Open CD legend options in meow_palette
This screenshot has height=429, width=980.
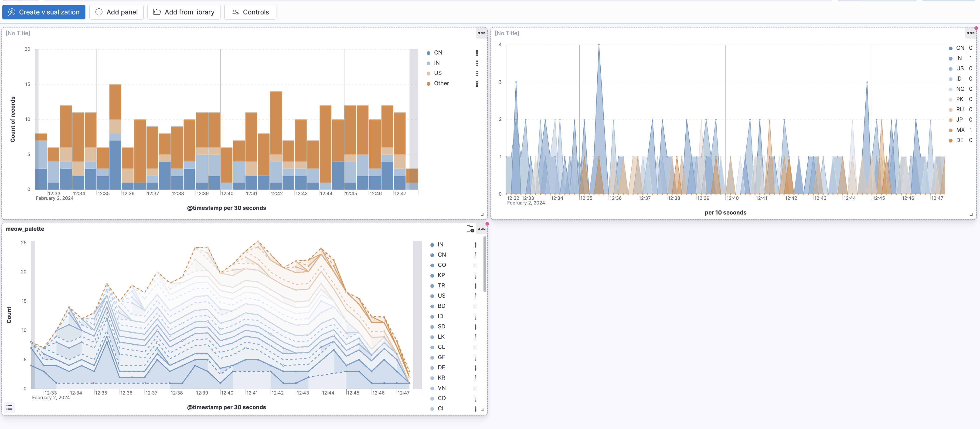(475, 399)
